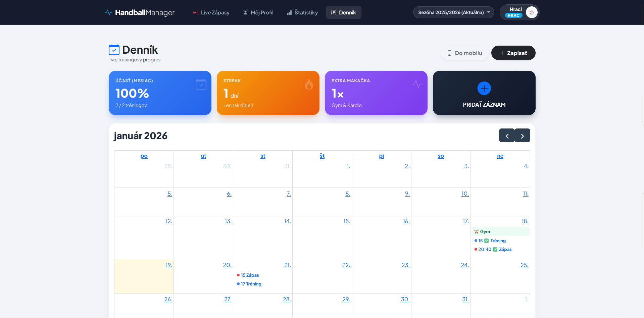Toggle the checkbox on 20:40 Zápas entry
644x318 pixels.
[495, 250]
